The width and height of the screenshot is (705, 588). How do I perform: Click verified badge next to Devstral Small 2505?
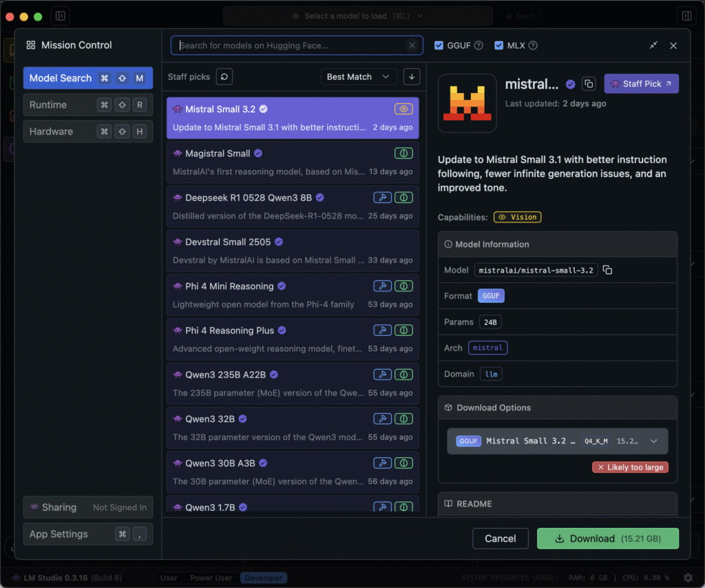[x=279, y=242]
